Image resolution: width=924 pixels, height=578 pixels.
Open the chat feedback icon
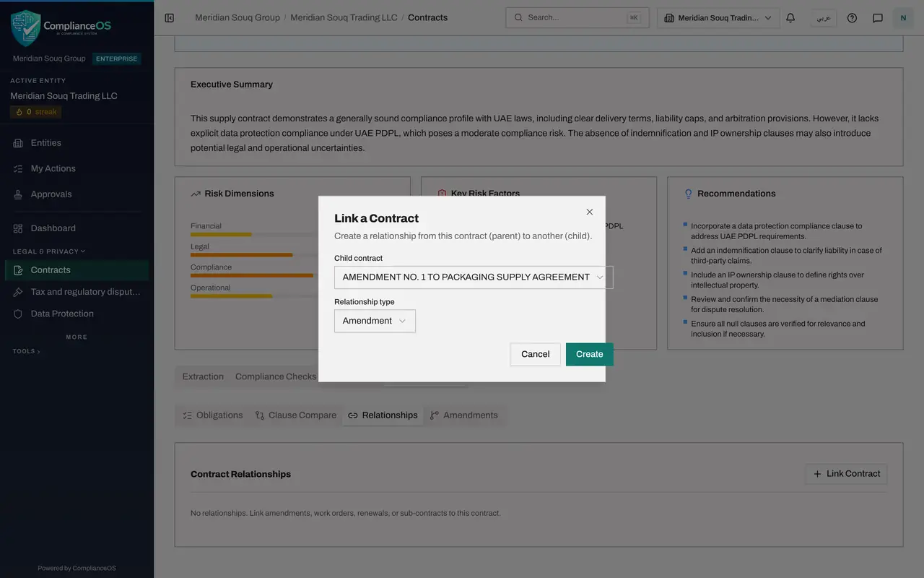pos(878,18)
